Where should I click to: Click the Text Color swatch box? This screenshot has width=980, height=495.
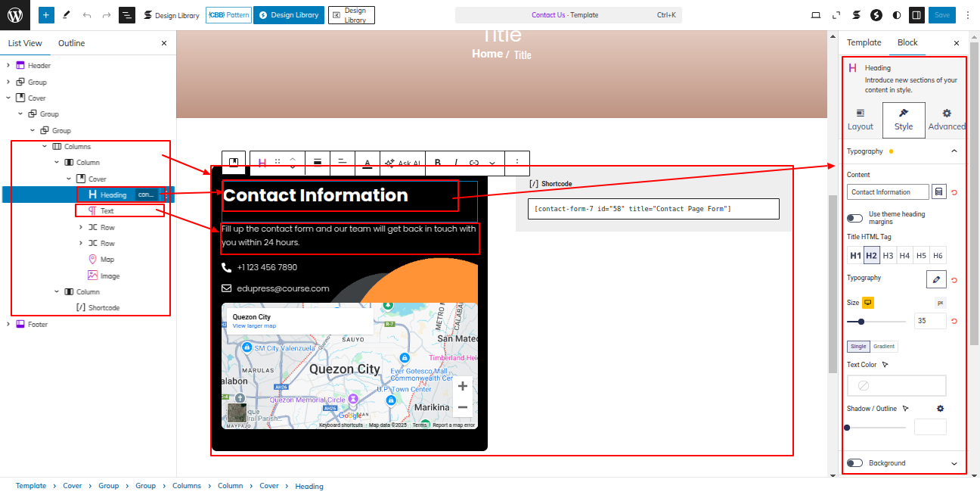(x=896, y=386)
